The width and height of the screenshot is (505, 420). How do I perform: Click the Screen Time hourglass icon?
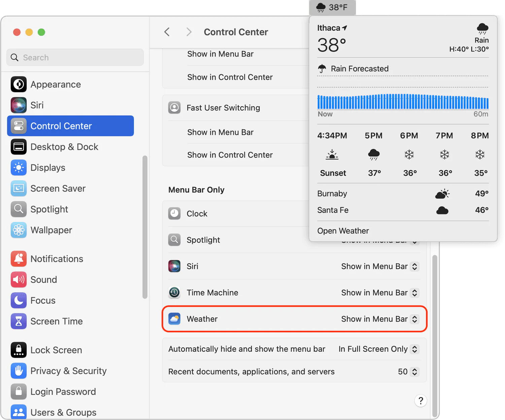coord(19,321)
